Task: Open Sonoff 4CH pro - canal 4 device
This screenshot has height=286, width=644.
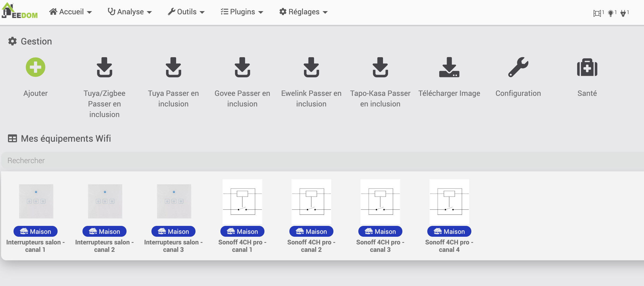Action: click(x=449, y=202)
